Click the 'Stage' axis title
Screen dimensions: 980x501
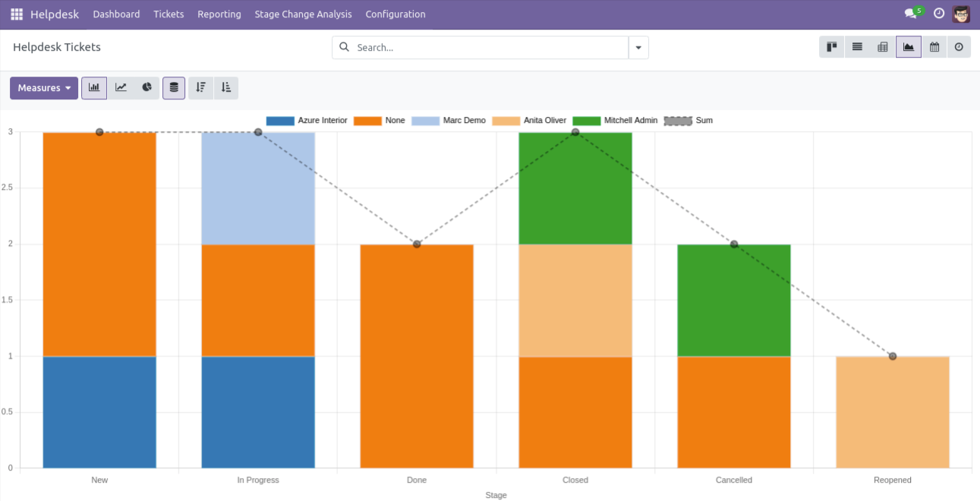pos(496,495)
